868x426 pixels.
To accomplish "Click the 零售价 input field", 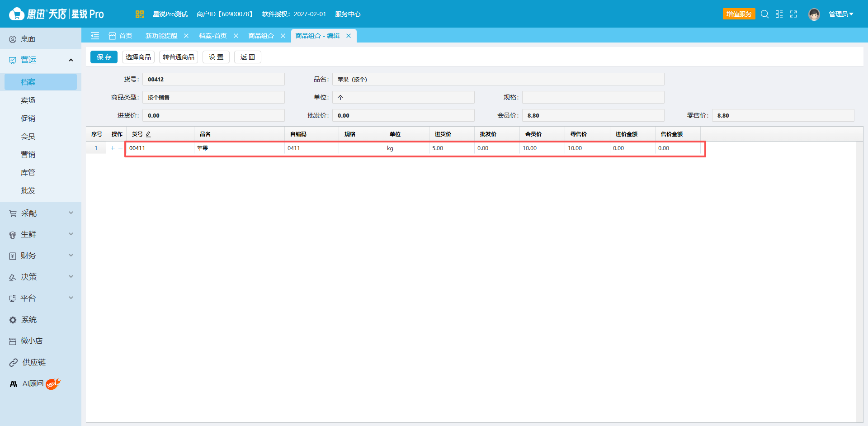I will (x=783, y=115).
